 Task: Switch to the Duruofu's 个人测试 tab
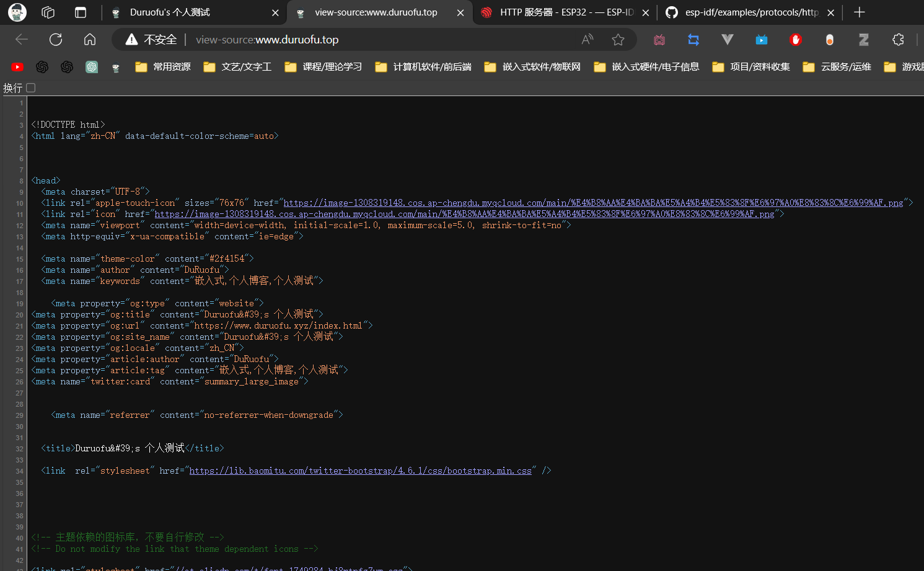click(170, 12)
